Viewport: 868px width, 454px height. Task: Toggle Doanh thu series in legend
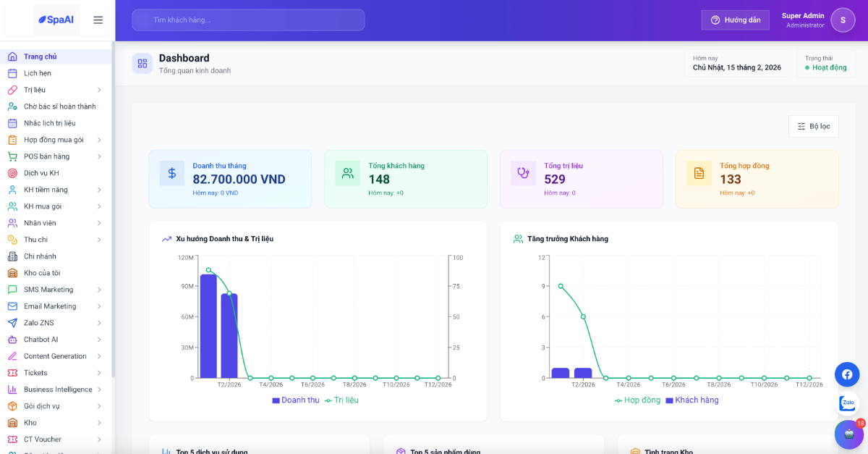pyautogui.click(x=295, y=400)
